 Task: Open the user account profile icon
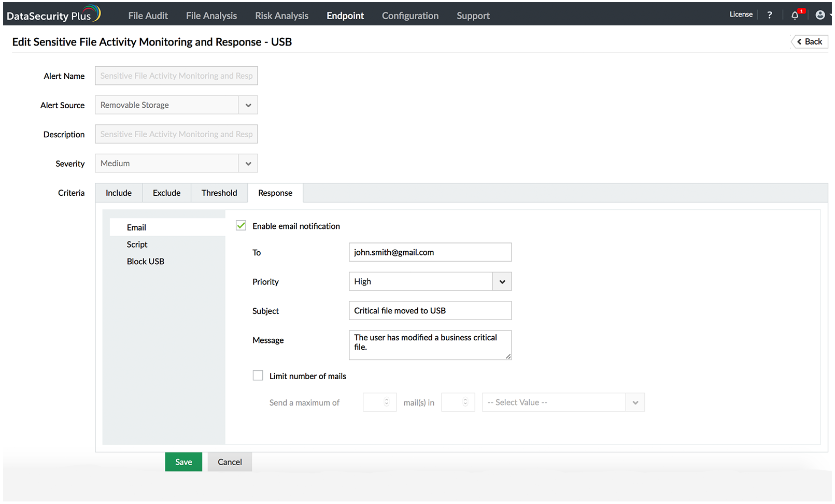pos(820,15)
